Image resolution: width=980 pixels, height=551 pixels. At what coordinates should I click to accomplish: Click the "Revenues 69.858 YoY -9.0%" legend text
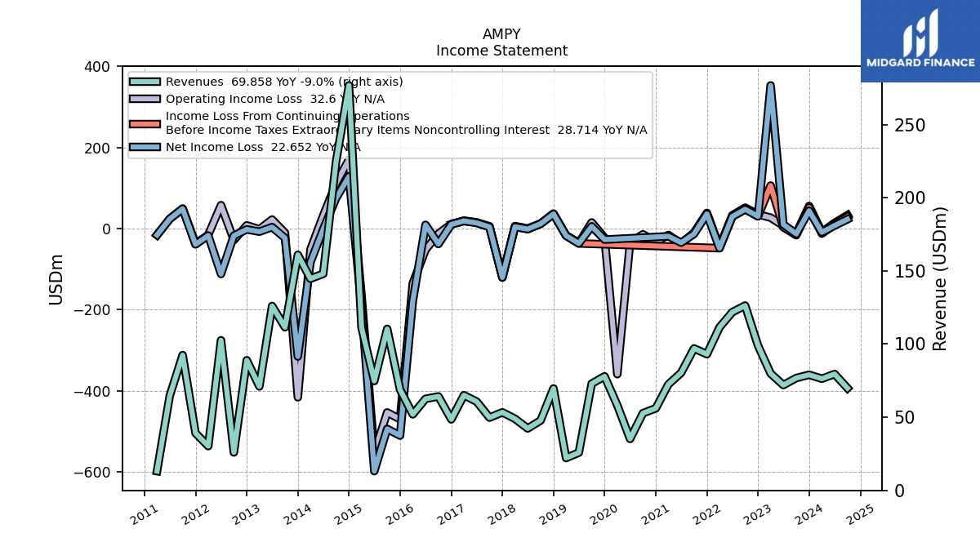pyautogui.click(x=284, y=82)
